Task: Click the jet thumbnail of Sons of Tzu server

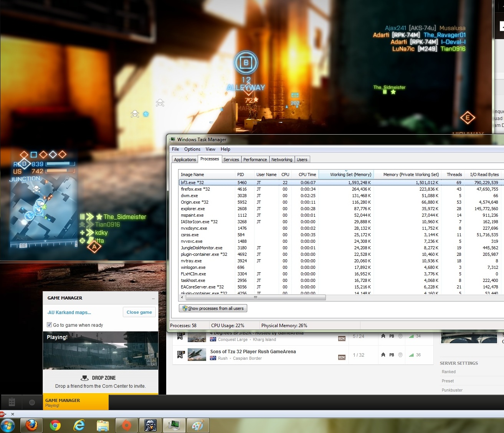Action: pyautogui.click(x=197, y=355)
